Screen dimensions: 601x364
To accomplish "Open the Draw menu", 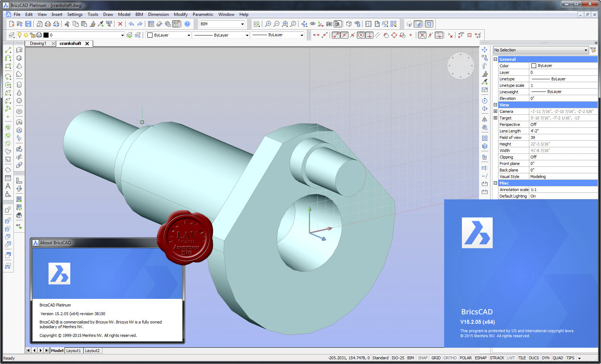I will click(x=108, y=14).
